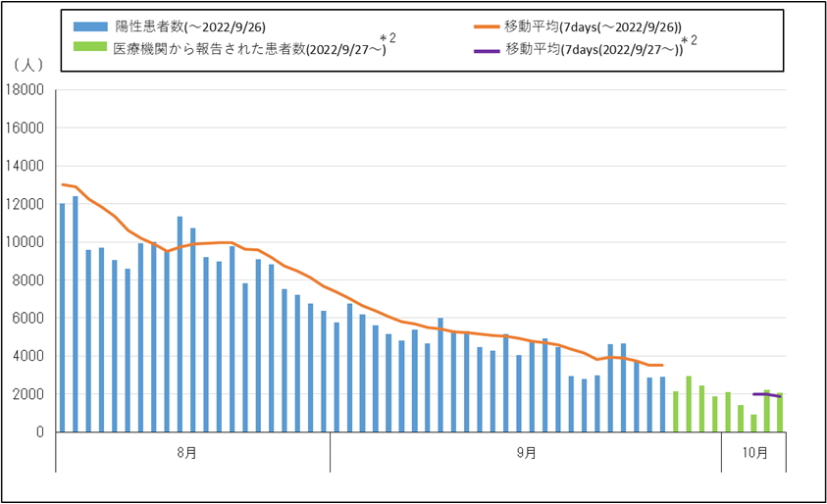827x504 pixels.
Task: Click the green legend swatch for 医療機関 reported patients
Action: point(90,47)
